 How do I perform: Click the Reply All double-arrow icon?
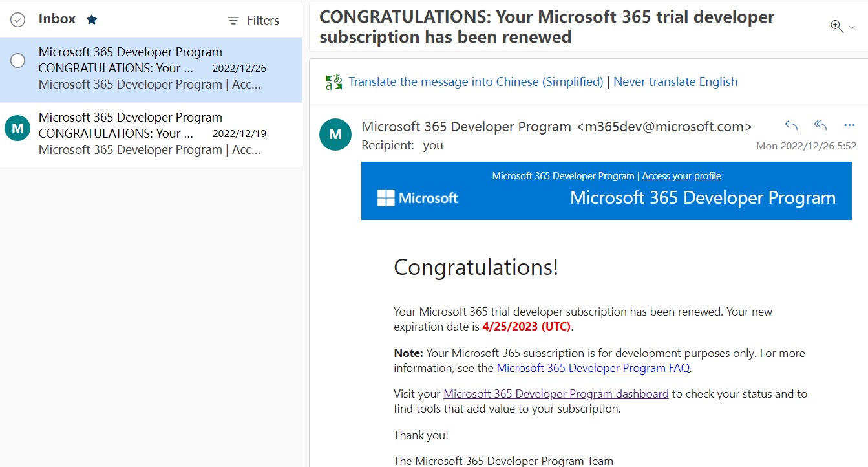(820, 125)
